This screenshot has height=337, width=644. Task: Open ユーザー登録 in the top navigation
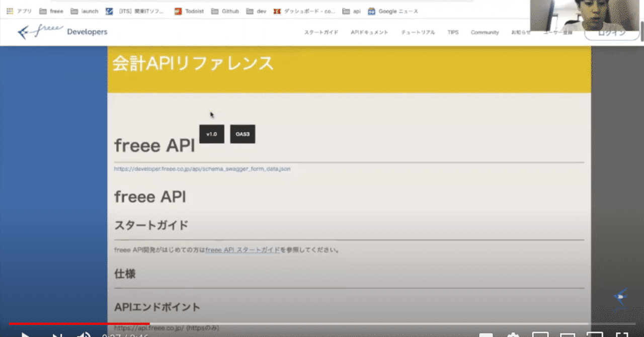557,32
